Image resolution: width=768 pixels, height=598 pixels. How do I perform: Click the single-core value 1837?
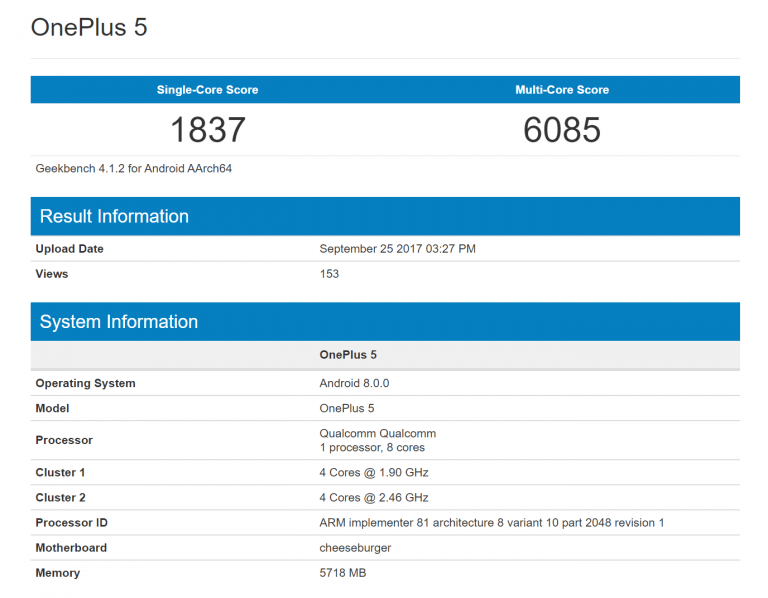click(x=208, y=130)
